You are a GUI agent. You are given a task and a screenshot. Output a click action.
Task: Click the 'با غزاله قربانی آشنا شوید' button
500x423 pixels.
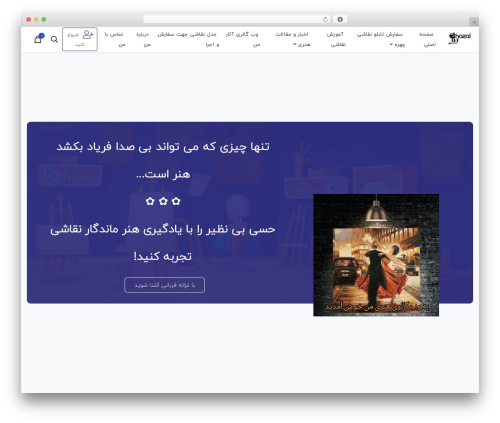tap(165, 285)
